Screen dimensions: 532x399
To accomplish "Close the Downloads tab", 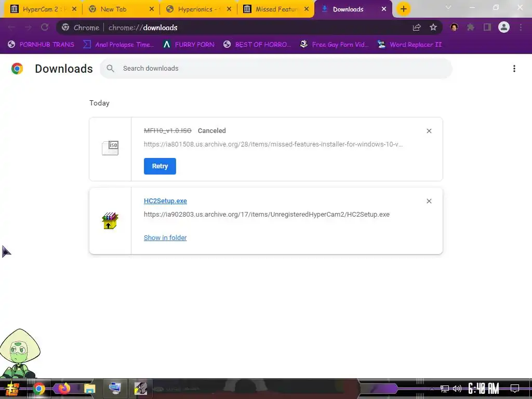I will (x=384, y=9).
